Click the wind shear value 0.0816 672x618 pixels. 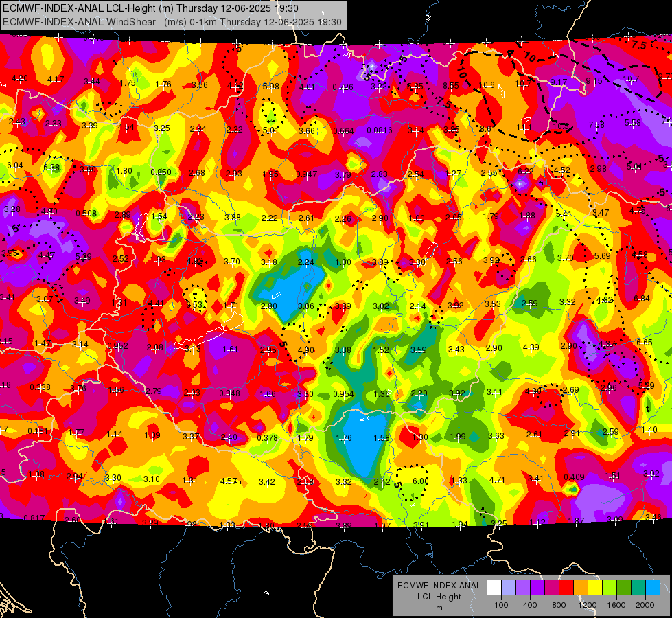380,130
